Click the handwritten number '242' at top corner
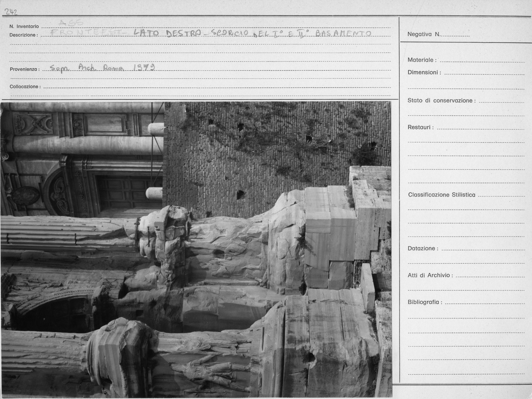 point(11,12)
